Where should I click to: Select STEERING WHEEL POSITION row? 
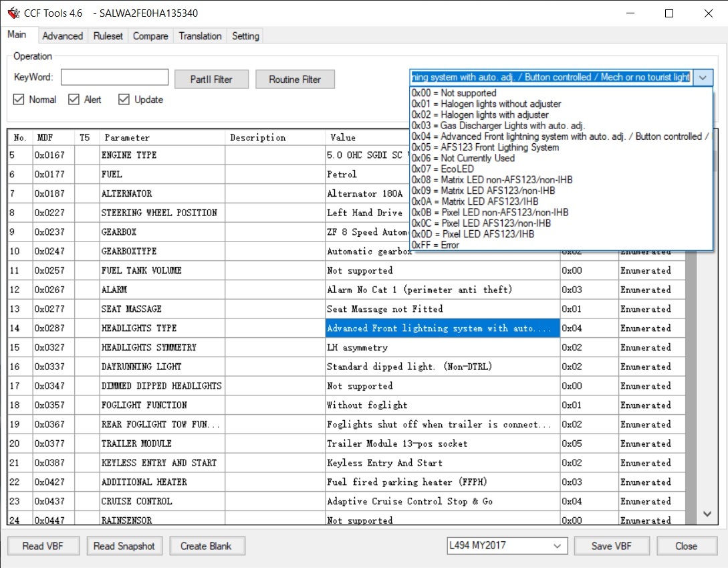[x=162, y=213]
